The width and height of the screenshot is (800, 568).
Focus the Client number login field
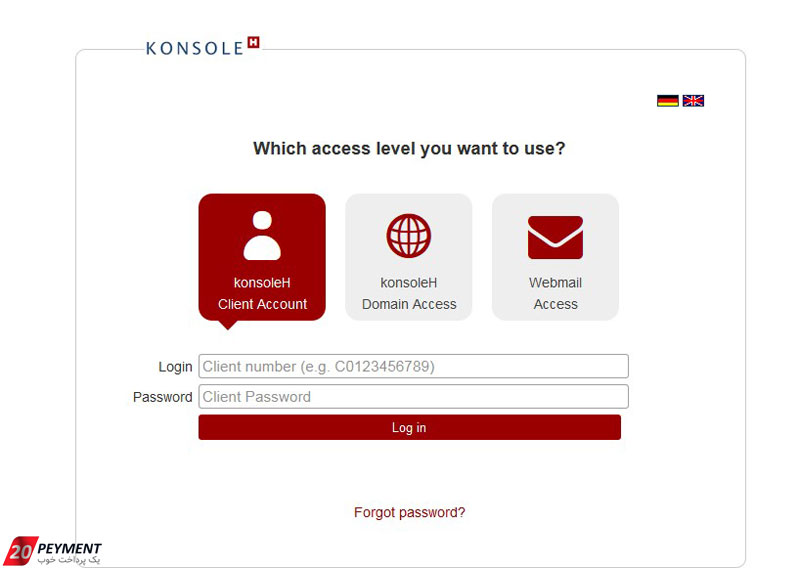tap(413, 366)
